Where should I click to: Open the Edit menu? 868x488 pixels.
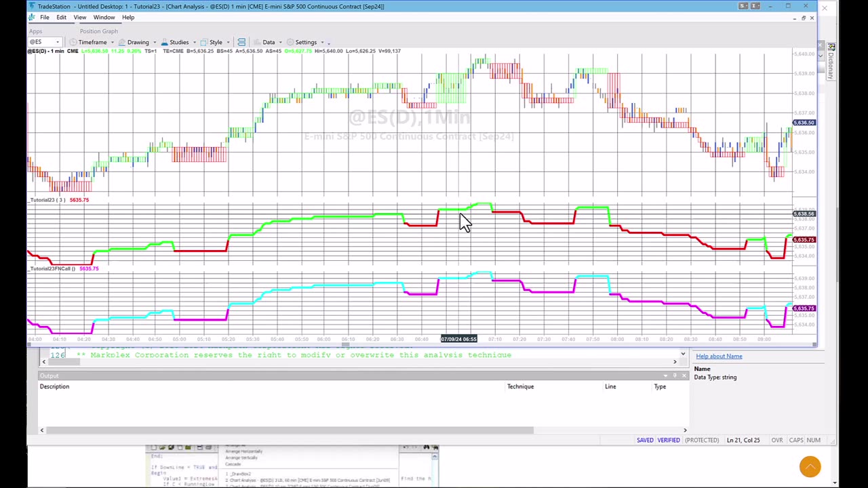point(61,18)
